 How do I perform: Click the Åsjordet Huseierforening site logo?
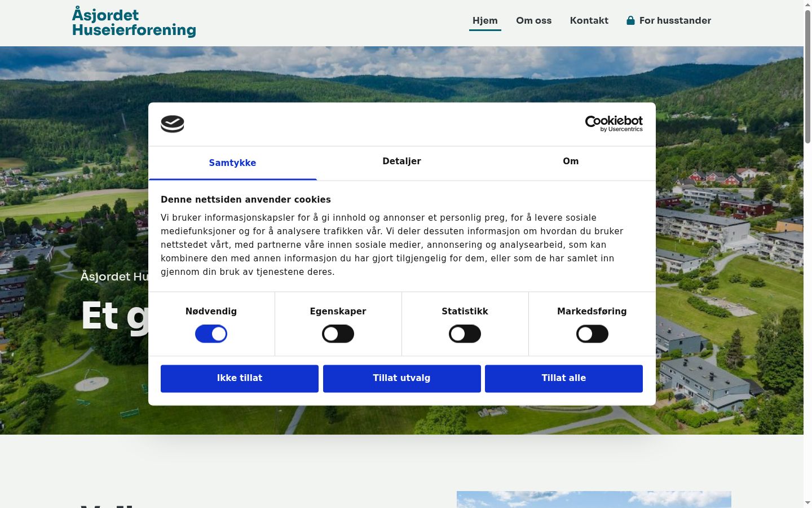(x=134, y=23)
